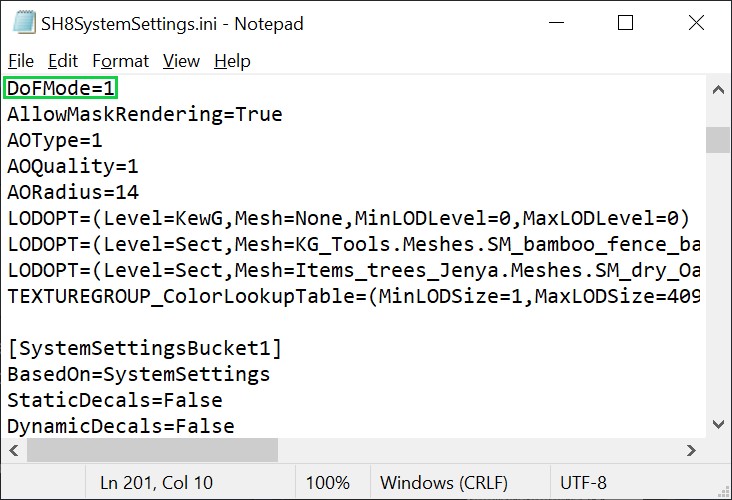Click the vertical scrollbar up arrow
The width and height of the screenshot is (732, 500).
point(718,90)
